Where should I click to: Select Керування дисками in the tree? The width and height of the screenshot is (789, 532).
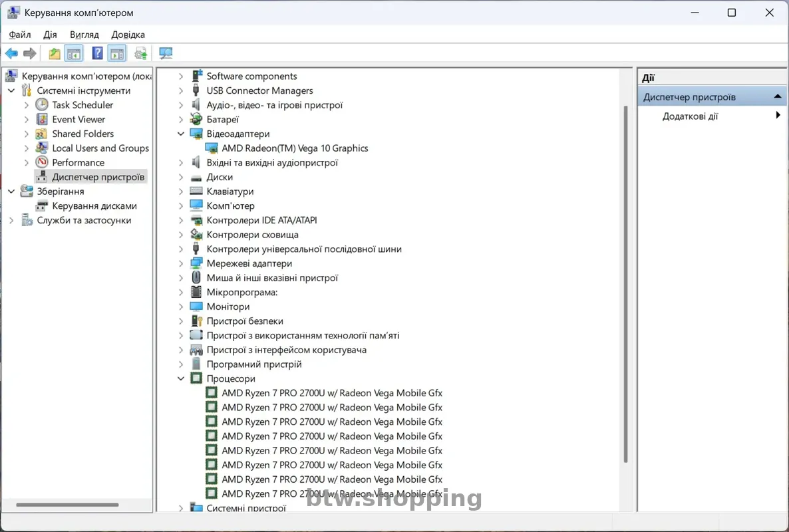tap(94, 206)
